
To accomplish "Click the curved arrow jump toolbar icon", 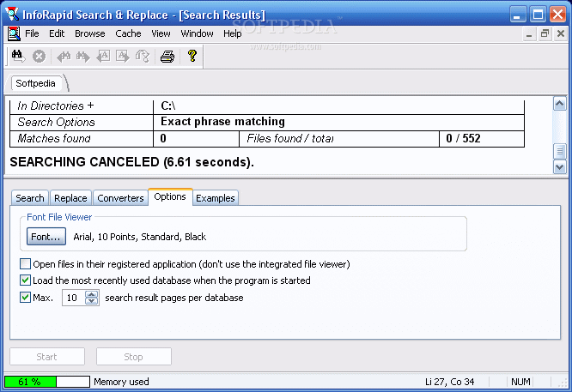I will (x=143, y=57).
